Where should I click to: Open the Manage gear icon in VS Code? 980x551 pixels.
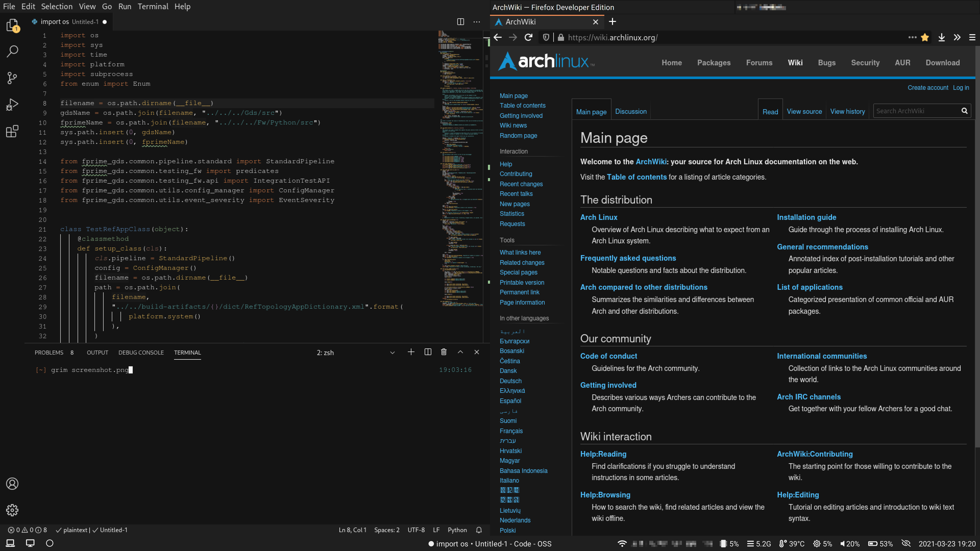pyautogui.click(x=12, y=510)
